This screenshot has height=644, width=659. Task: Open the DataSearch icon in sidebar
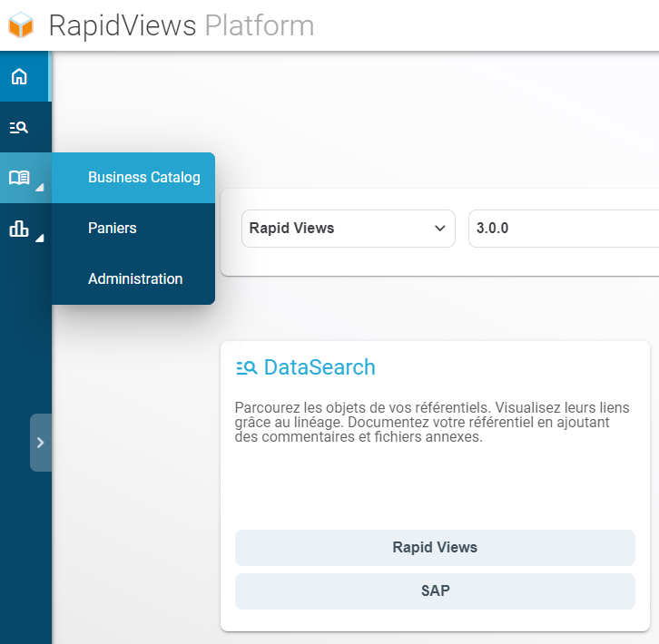(19, 127)
